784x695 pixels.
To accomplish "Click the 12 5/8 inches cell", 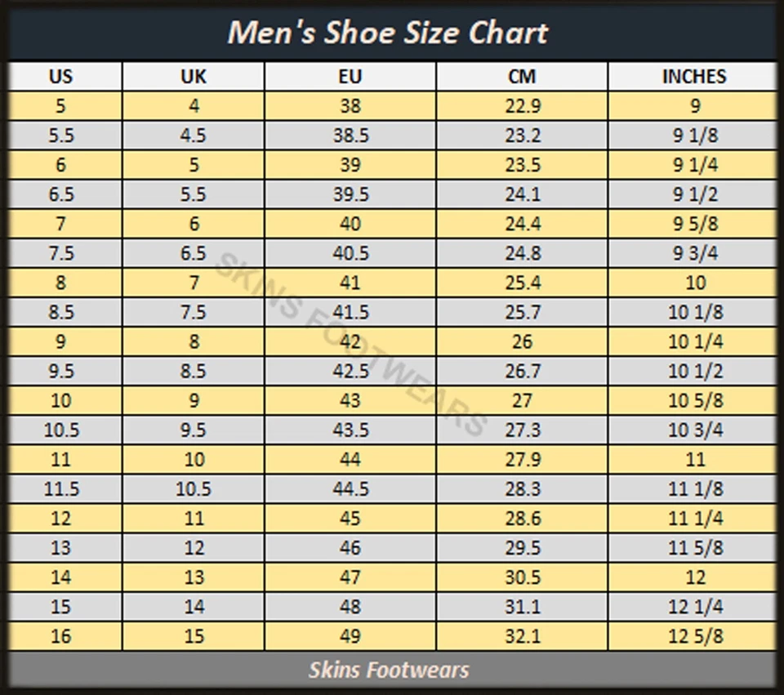I will pos(695,636).
